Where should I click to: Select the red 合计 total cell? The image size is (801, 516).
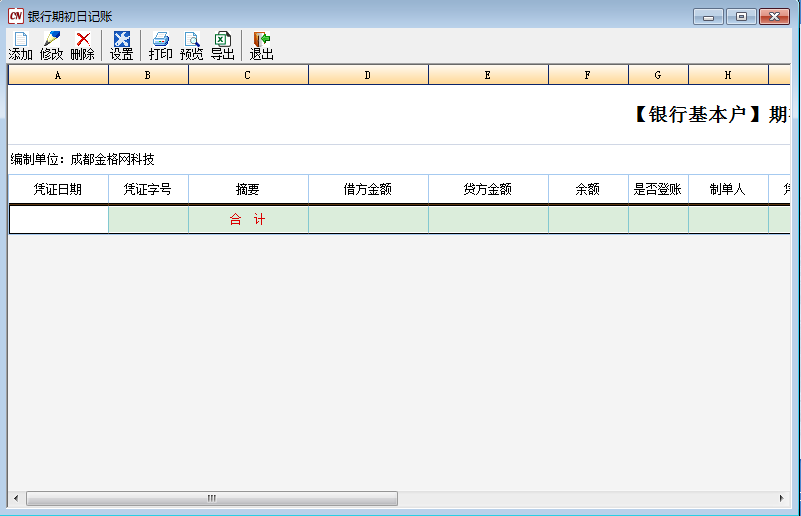[248, 220]
